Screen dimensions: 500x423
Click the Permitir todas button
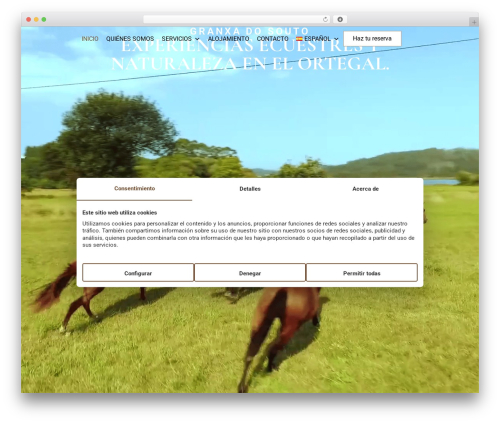click(362, 273)
